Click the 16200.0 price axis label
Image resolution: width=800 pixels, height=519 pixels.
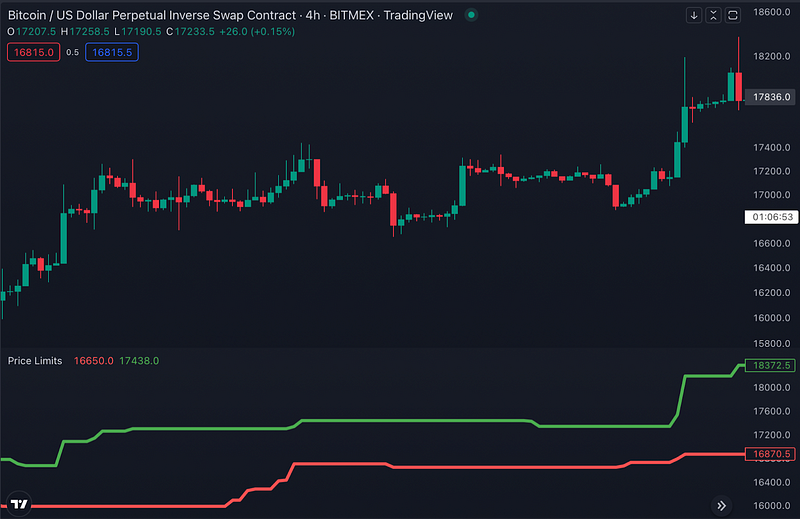[771, 292]
